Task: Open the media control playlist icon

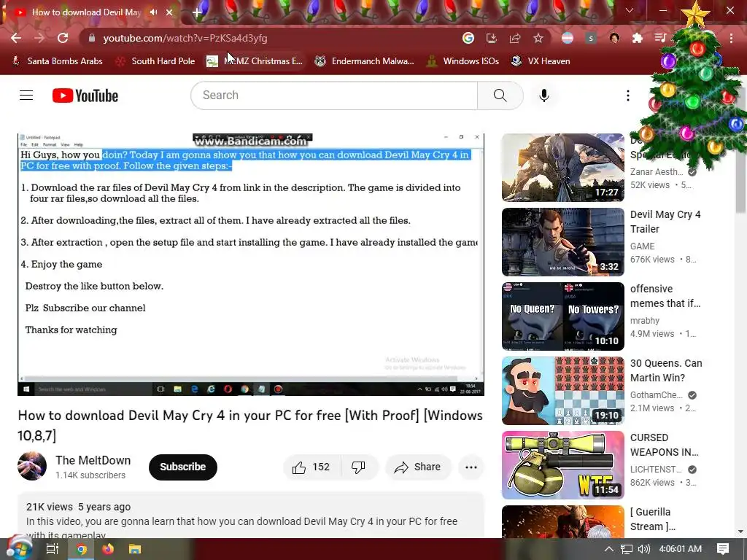Action: click(660, 38)
